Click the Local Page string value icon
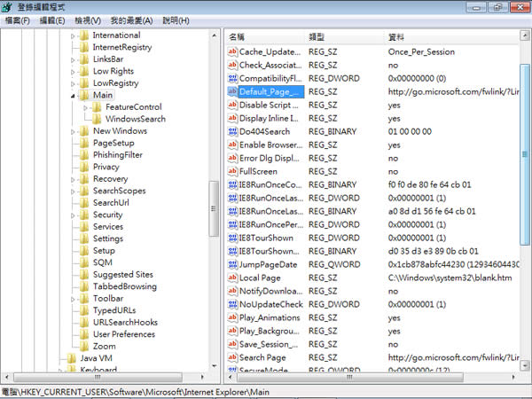532x399 pixels. tap(232, 278)
